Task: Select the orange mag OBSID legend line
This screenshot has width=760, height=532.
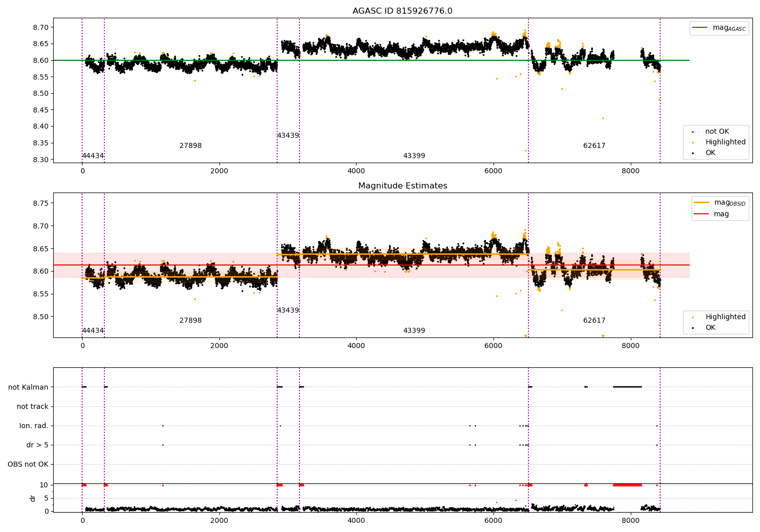Action: [x=702, y=203]
